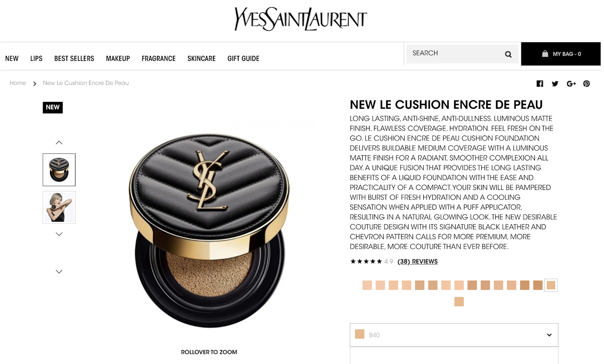Open the Makeup menu

(x=118, y=59)
